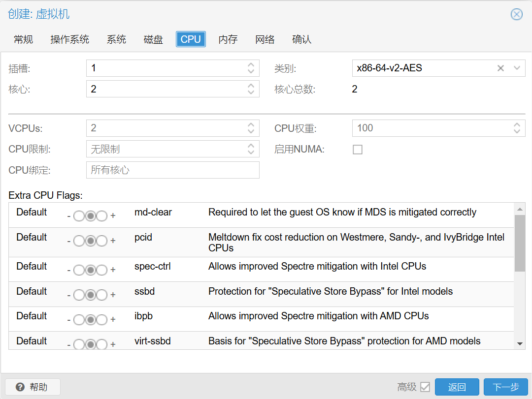The image size is (532, 399).
Task: Click the 下一步 next button
Action: (x=506, y=387)
